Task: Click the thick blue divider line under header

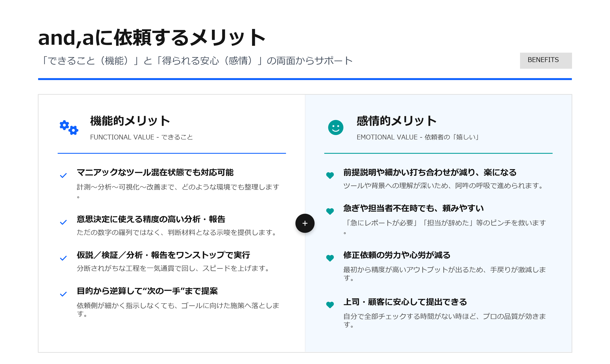Action: pos(305,79)
